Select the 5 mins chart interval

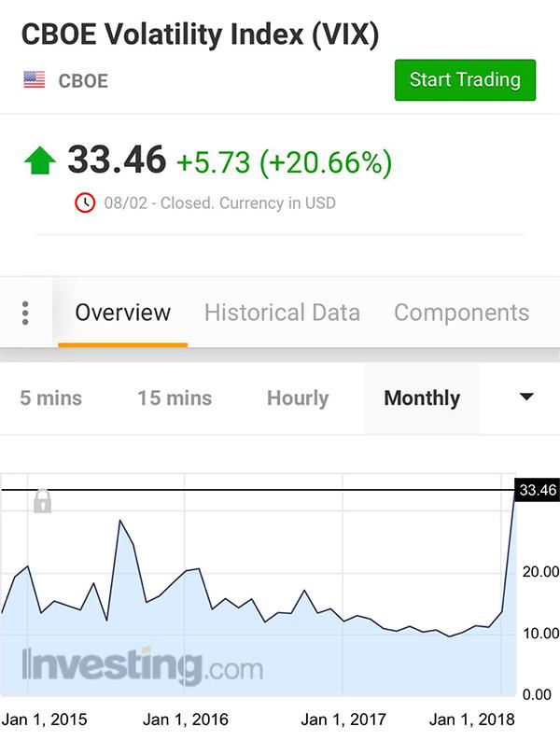(51, 398)
